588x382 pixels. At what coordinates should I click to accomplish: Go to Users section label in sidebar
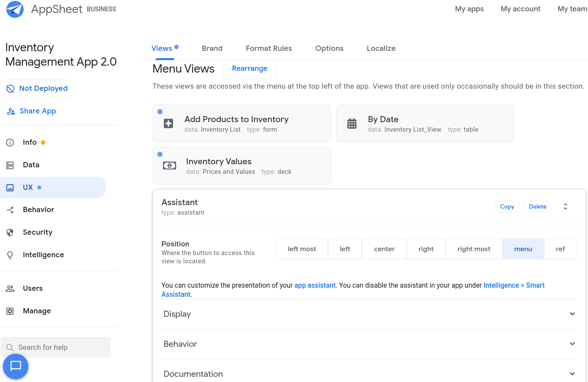point(33,289)
